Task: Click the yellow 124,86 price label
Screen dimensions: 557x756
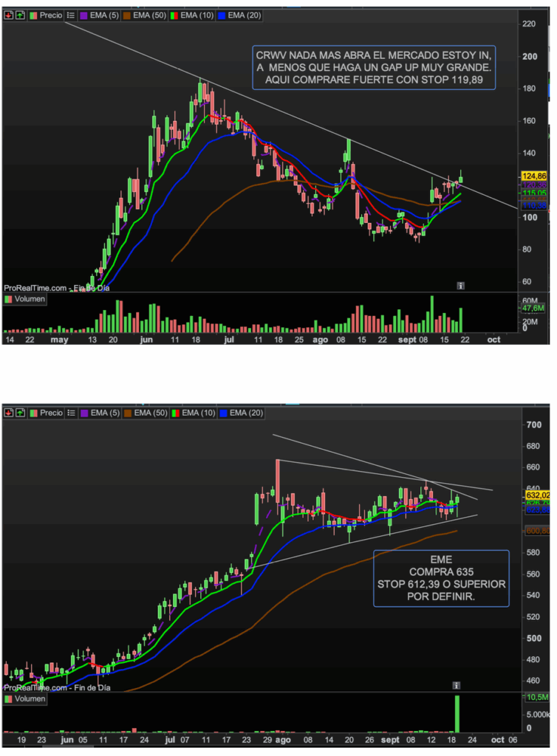Action: click(x=533, y=176)
